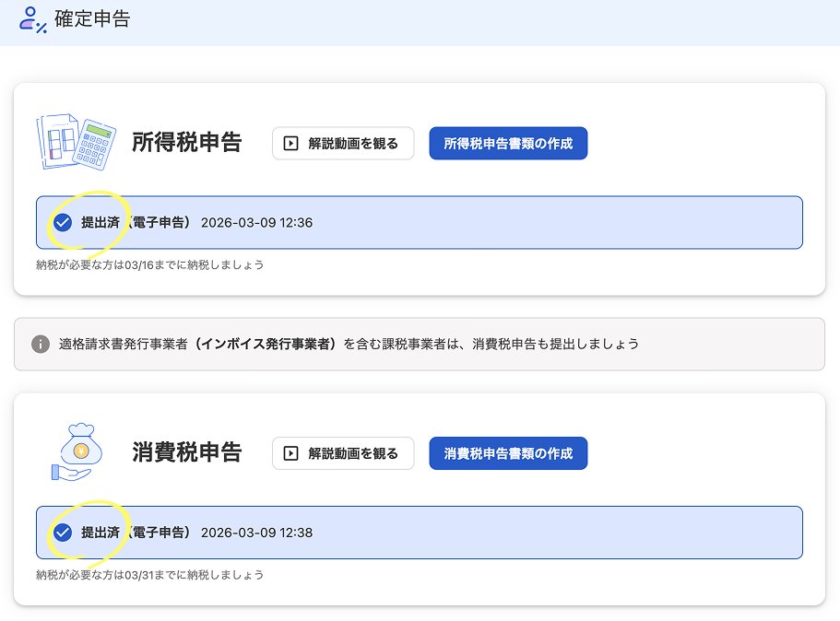Click the 所得税申告 heading
840x621 pixels.
point(187,143)
